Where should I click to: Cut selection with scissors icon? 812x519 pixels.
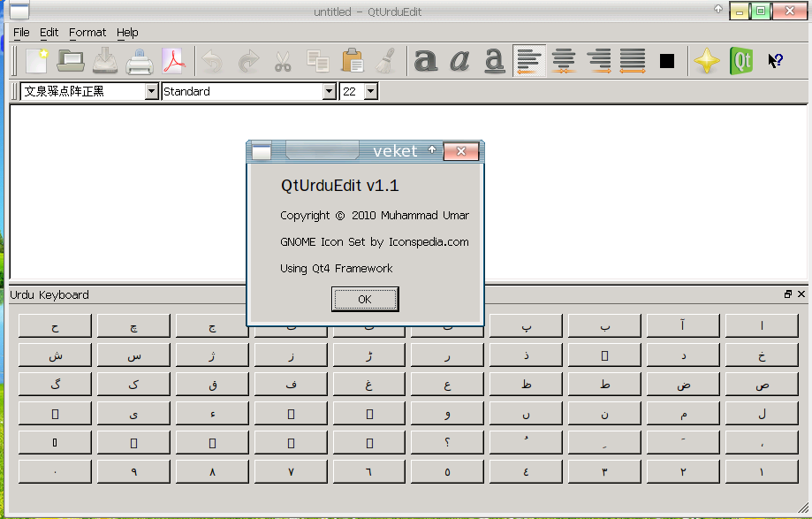click(283, 61)
